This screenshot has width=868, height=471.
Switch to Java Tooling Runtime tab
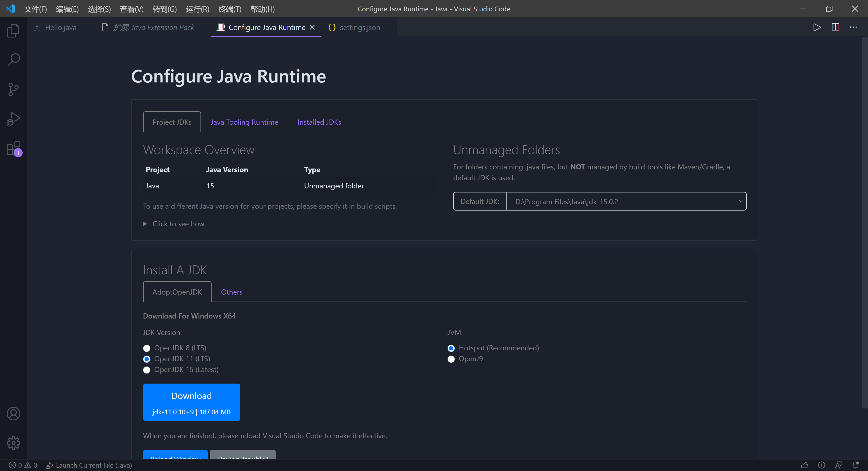[x=244, y=121]
